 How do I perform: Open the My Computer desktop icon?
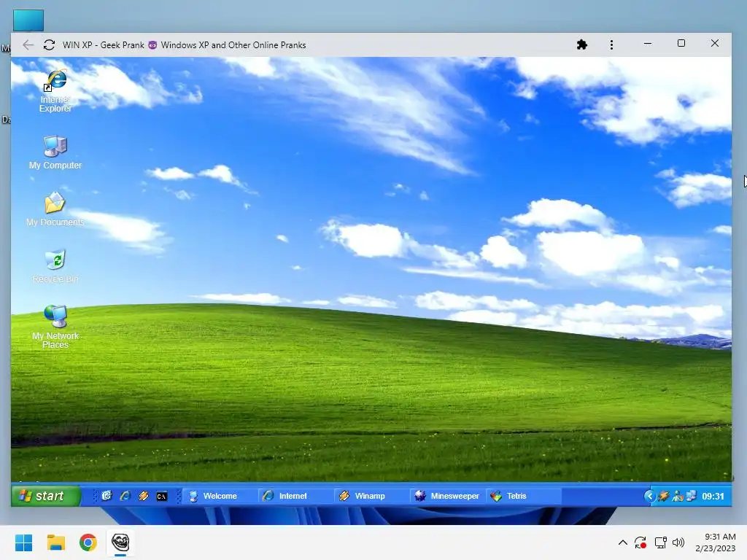pos(55,152)
